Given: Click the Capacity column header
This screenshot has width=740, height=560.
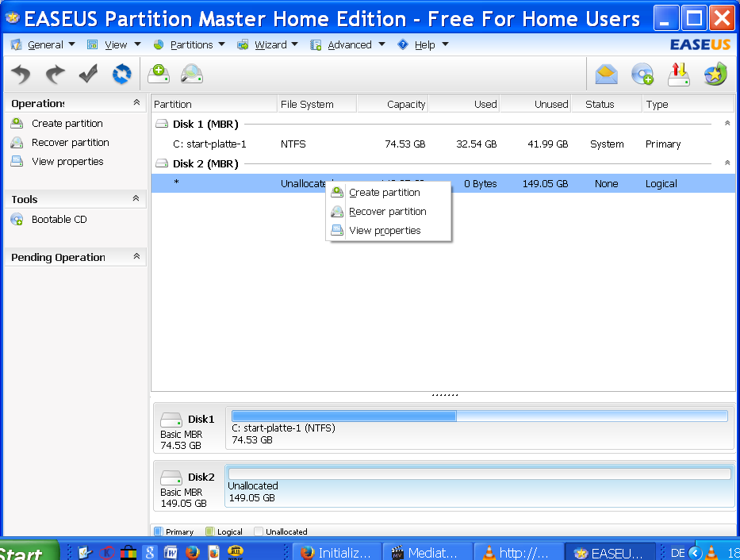Looking at the screenshot, I should [x=392, y=104].
